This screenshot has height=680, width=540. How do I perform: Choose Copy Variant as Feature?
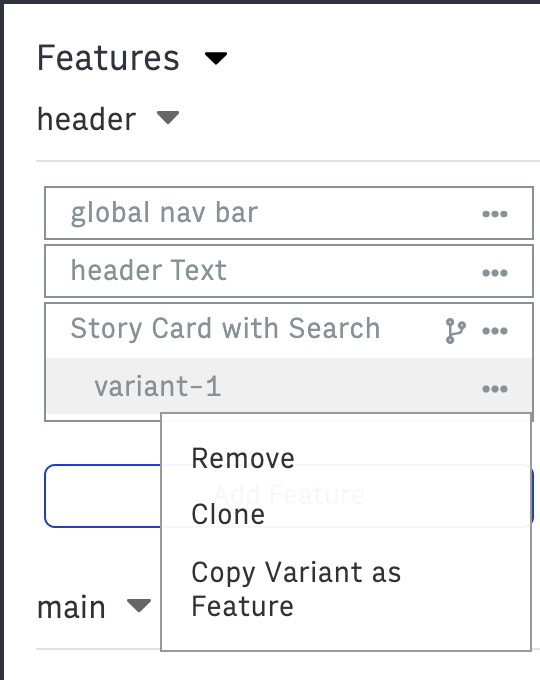tap(296, 589)
